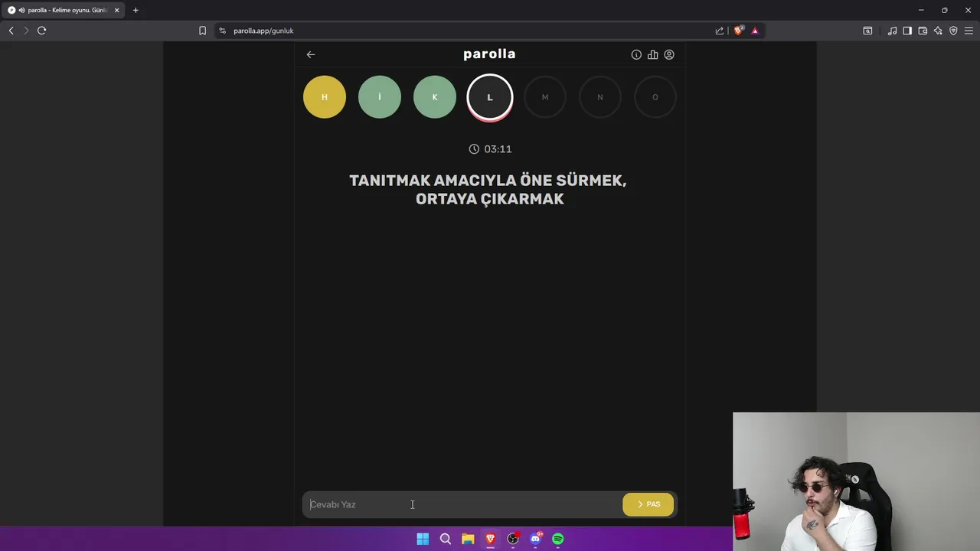
Task: Select the current letter L circle
Action: (490, 97)
